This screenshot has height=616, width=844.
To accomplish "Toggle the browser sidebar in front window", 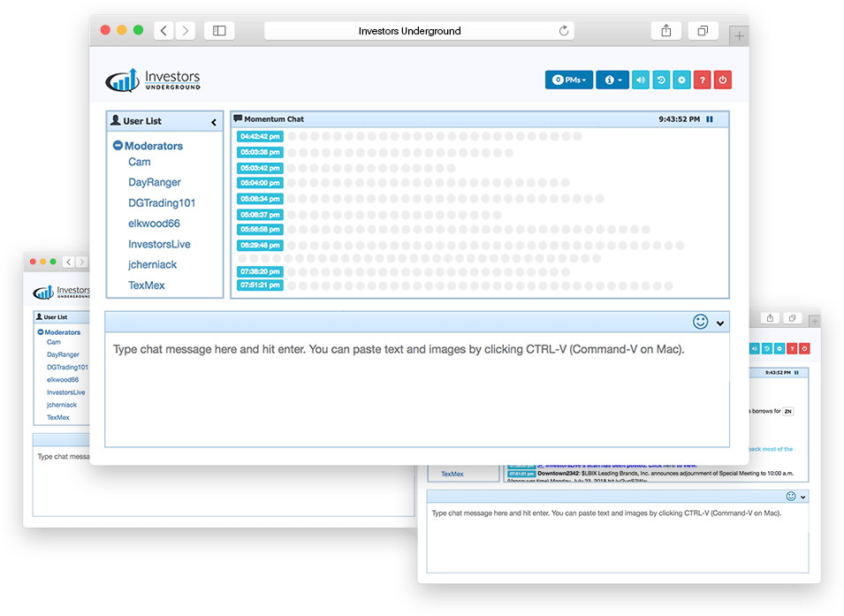I will tap(219, 31).
